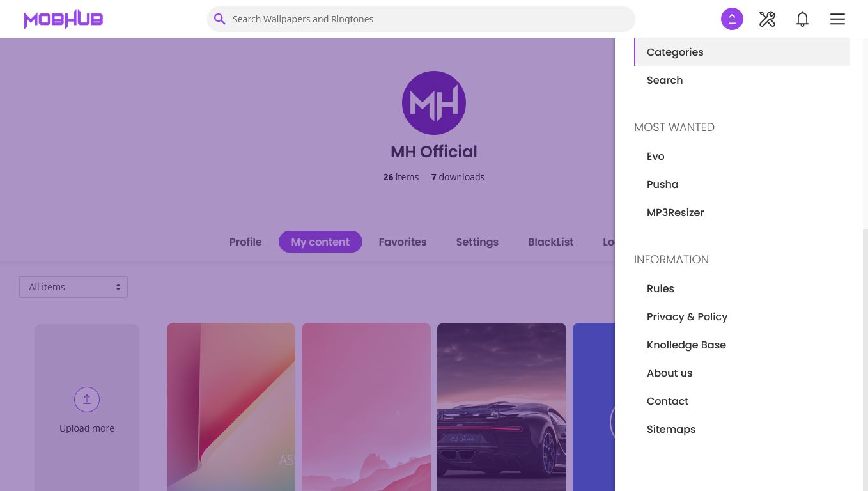Open Privacy & Policy

click(x=687, y=316)
